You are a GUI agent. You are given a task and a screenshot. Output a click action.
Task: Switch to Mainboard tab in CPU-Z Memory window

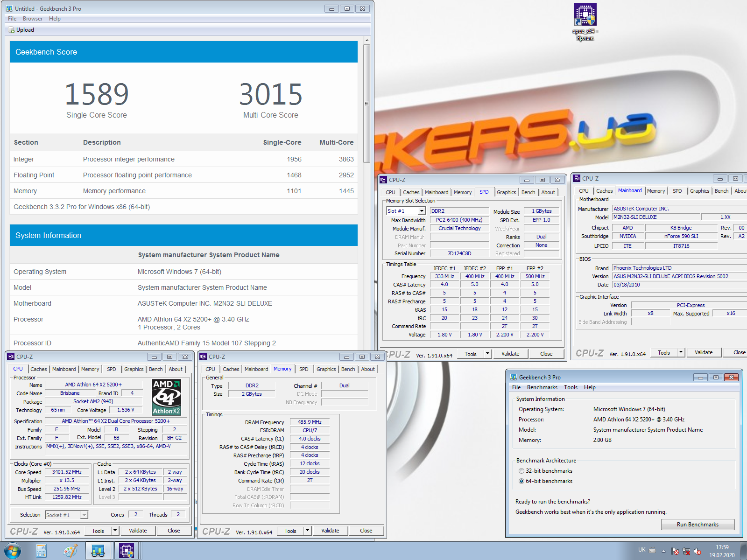click(256, 369)
